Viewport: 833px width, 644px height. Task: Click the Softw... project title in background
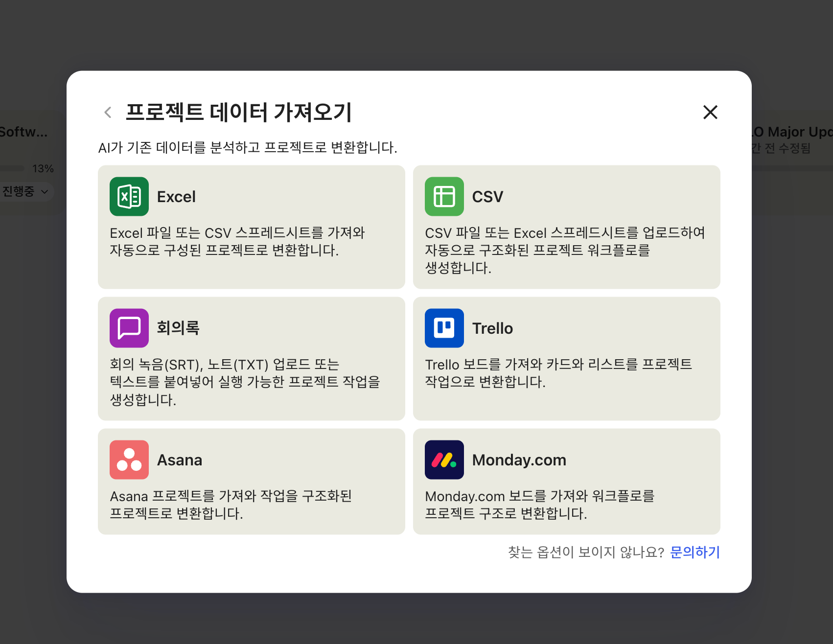coord(23,132)
